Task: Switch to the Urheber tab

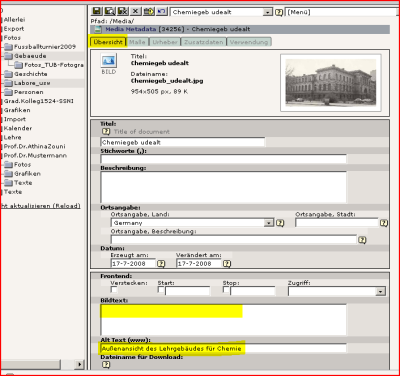Action: [x=165, y=42]
